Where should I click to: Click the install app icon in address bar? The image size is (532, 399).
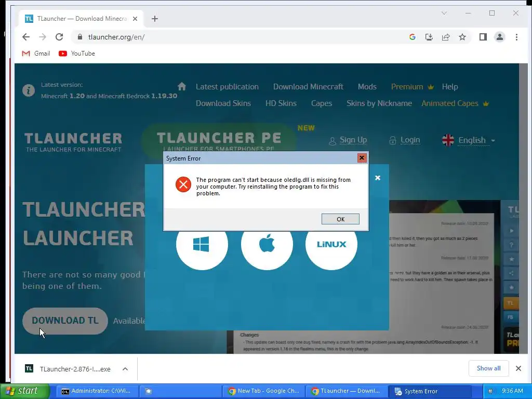click(429, 37)
